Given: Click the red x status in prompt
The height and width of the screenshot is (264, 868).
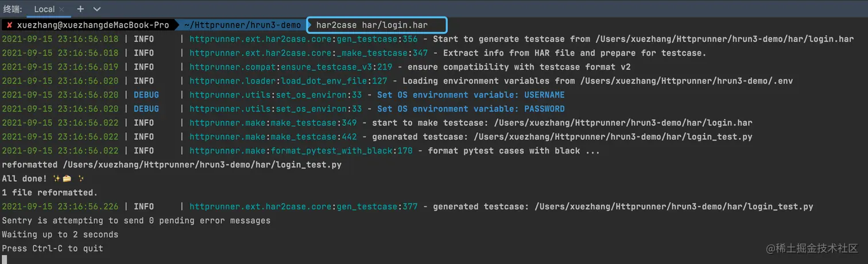Looking at the screenshot, I should tap(10, 25).
